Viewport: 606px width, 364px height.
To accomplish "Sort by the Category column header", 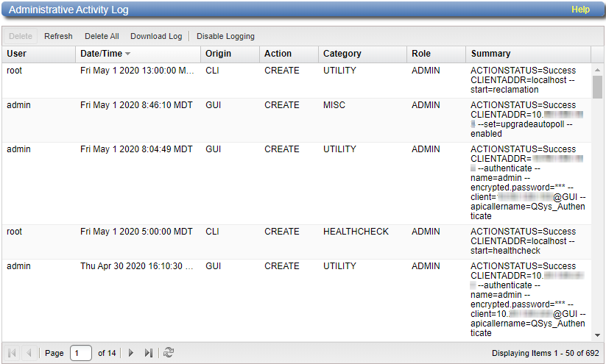I will pyautogui.click(x=342, y=54).
